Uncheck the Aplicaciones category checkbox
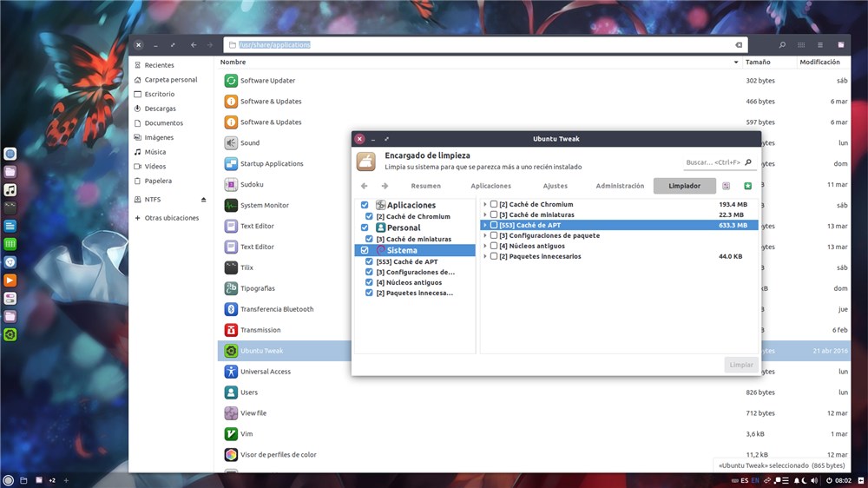868x488 pixels. pos(365,205)
